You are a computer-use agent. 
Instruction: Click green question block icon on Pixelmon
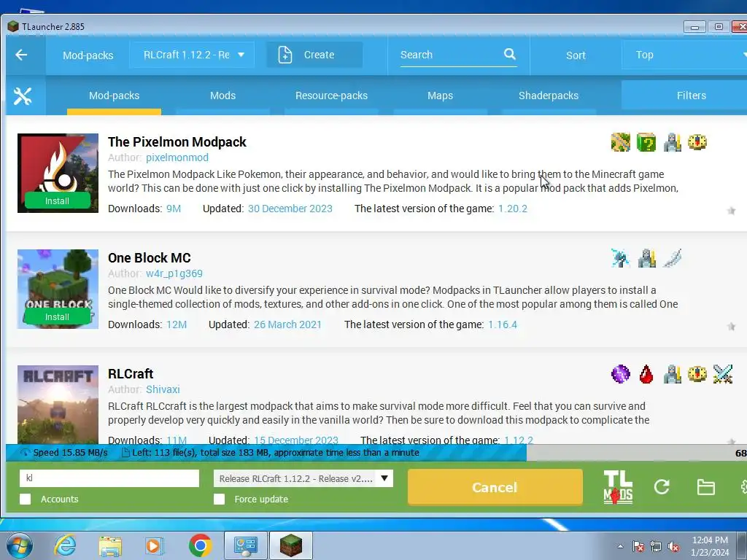646,142
